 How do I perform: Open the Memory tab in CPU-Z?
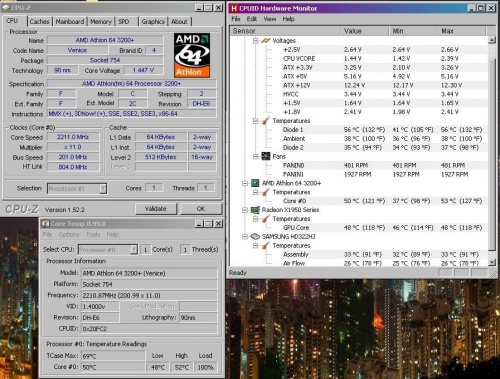[x=101, y=21]
